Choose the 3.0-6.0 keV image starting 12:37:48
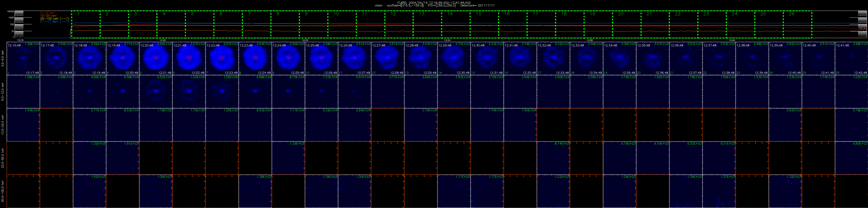 (719, 58)
